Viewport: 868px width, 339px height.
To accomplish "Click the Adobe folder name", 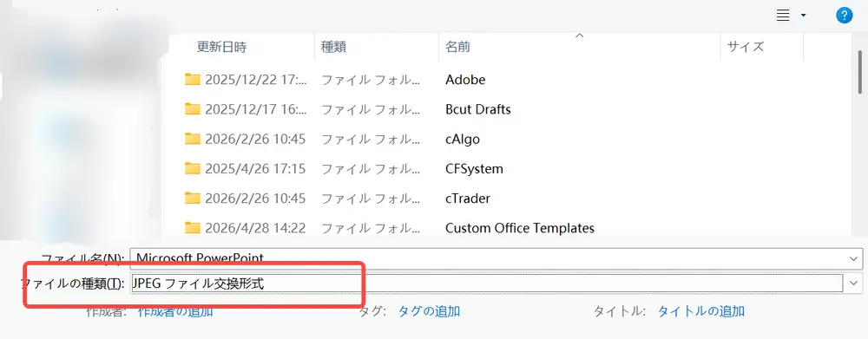I will [x=465, y=80].
